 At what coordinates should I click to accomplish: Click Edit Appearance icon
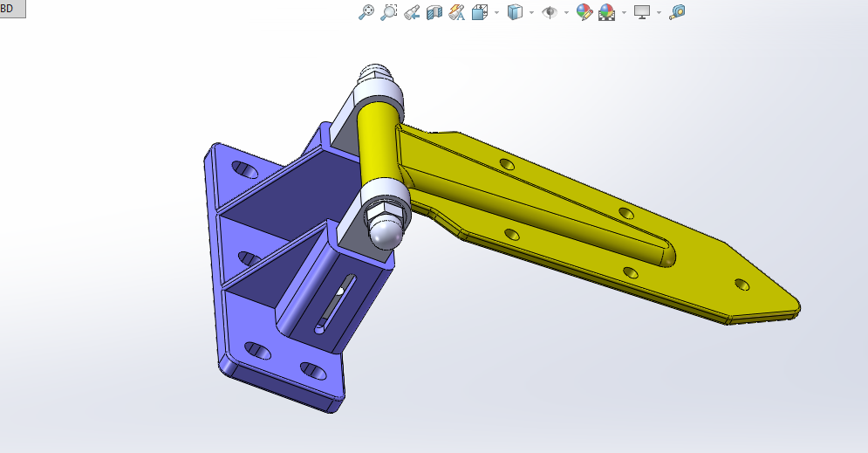point(584,11)
